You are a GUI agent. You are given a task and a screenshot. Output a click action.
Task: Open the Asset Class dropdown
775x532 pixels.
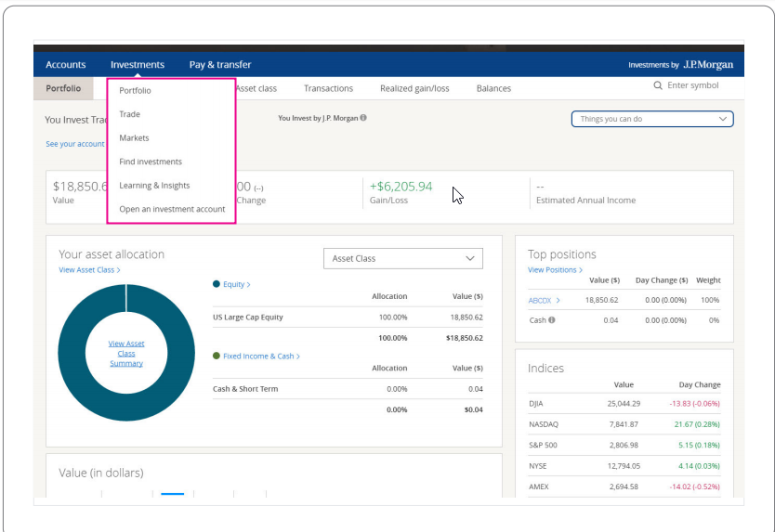click(x=402, y=258)
